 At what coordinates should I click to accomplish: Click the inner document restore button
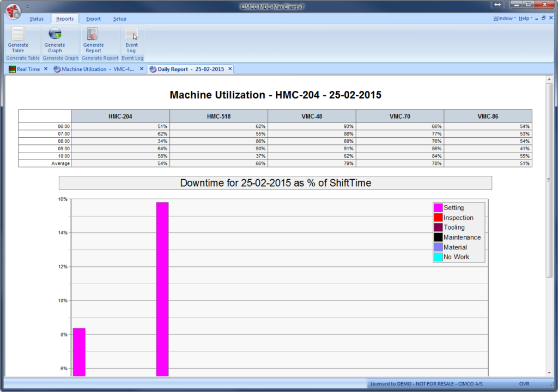pos(543,18)
